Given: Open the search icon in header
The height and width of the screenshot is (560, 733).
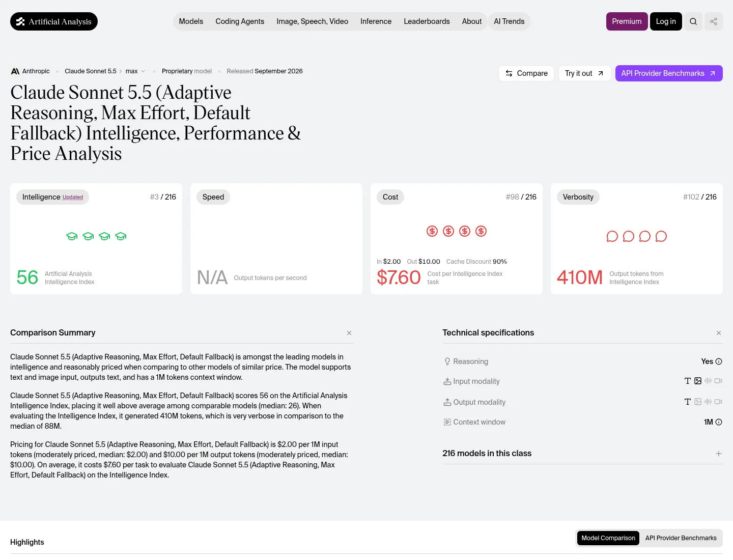Looking at the screenshot, I should tap(693, 21).
